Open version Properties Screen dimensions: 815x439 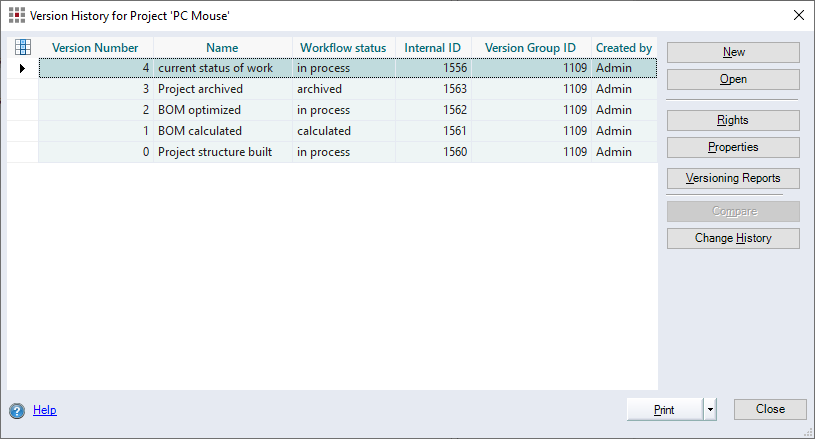tap(733, 147)
